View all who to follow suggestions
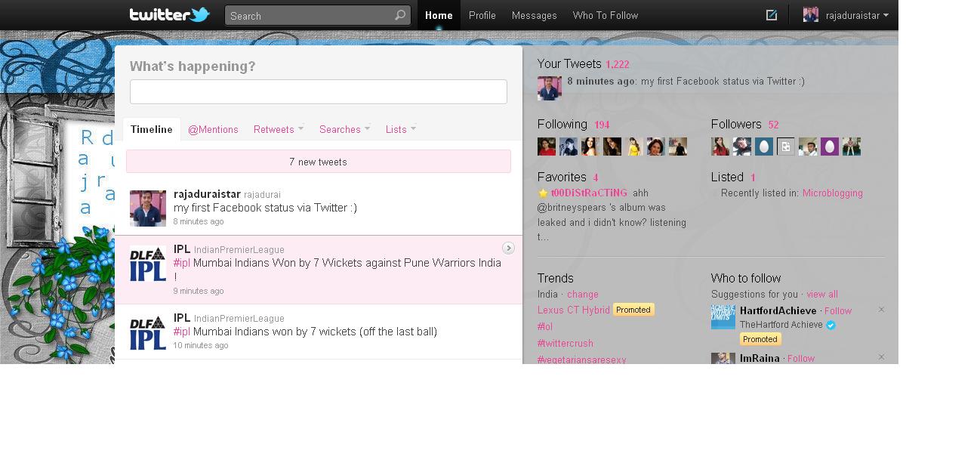Image resolution: width=980 pixels, height=463 pixels. click(821, 295)
